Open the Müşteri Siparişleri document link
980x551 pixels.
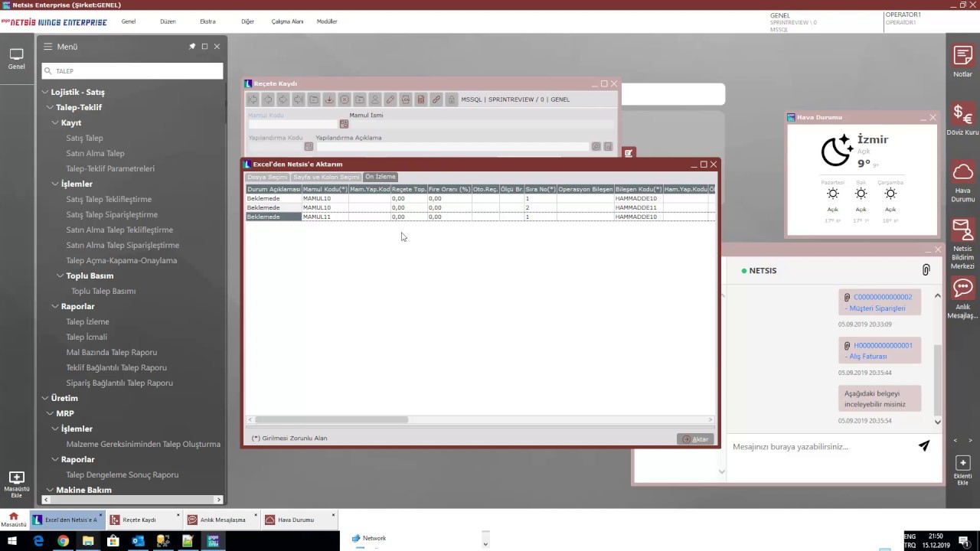[877, 308]
